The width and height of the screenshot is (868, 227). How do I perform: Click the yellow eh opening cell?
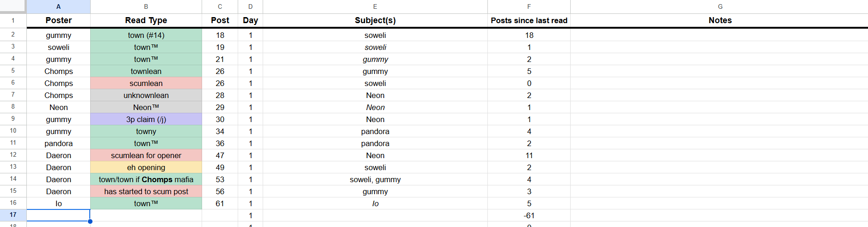tap(146, 167)
